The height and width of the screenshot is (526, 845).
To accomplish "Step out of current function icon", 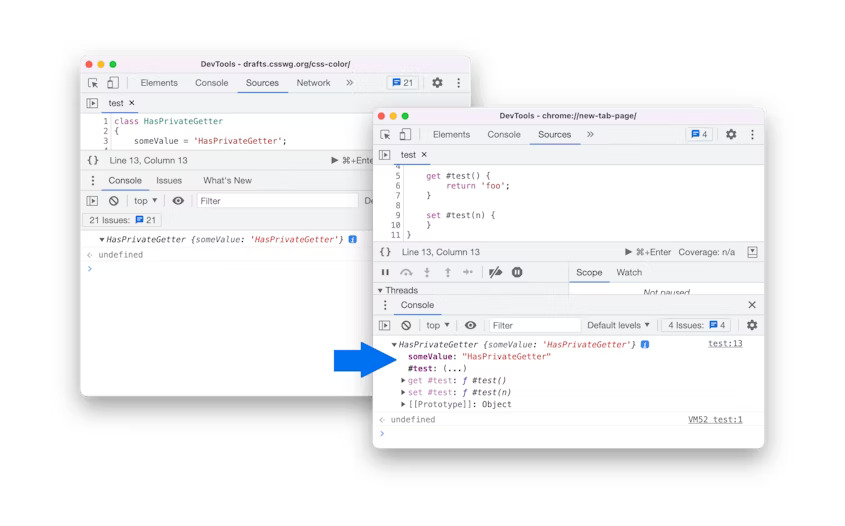I will 447,273.
